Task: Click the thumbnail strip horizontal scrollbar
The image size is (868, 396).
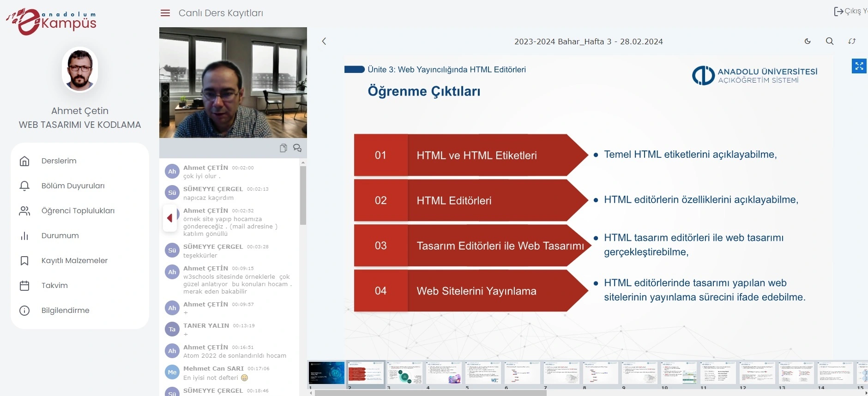Action: 430,393
